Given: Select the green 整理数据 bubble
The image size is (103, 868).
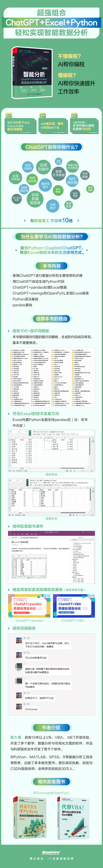Looking at the screenshot, I should pyautogui.click(x=69, y=205).
